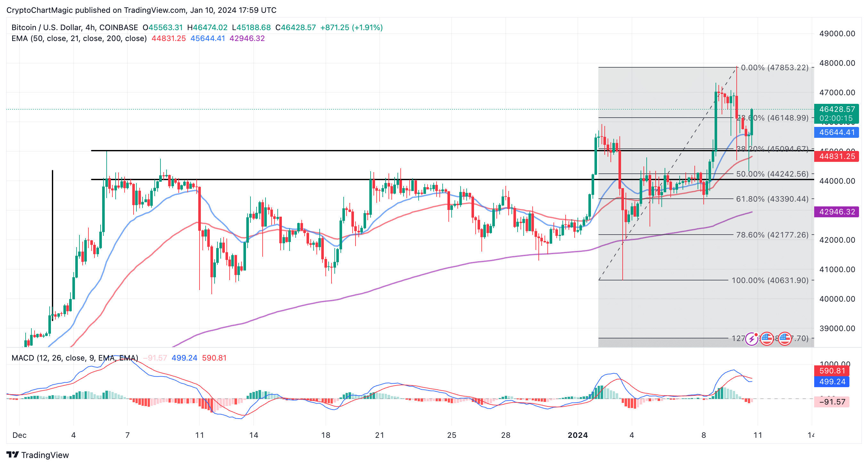The image size is (868, 466).
Task: Click the countdown timer 02:00:15
Action: pos(836,118)
